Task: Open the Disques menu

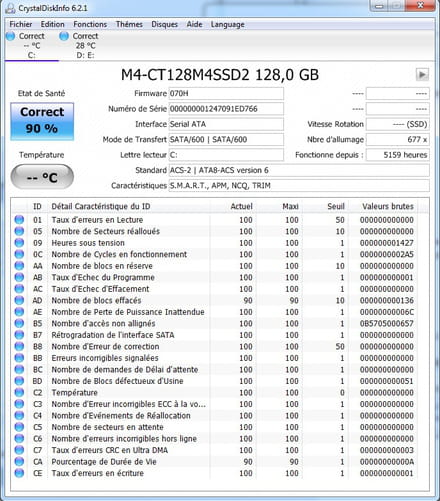Action: (x=164, y=24)
